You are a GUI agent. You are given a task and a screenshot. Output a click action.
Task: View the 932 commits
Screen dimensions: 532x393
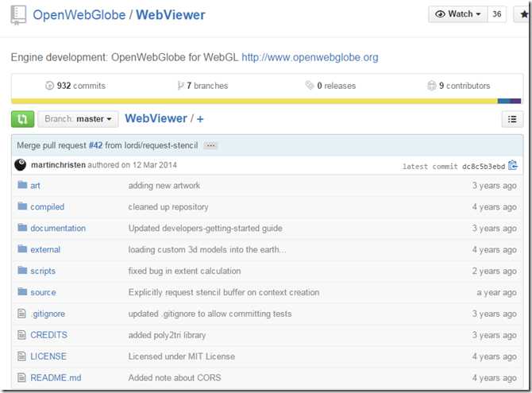tap(81, 86)
